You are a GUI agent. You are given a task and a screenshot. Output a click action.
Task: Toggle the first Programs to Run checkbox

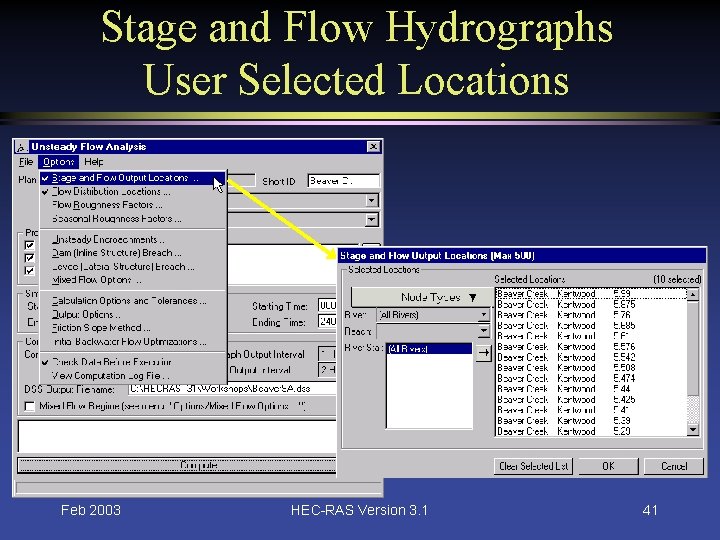click(29, 245)
